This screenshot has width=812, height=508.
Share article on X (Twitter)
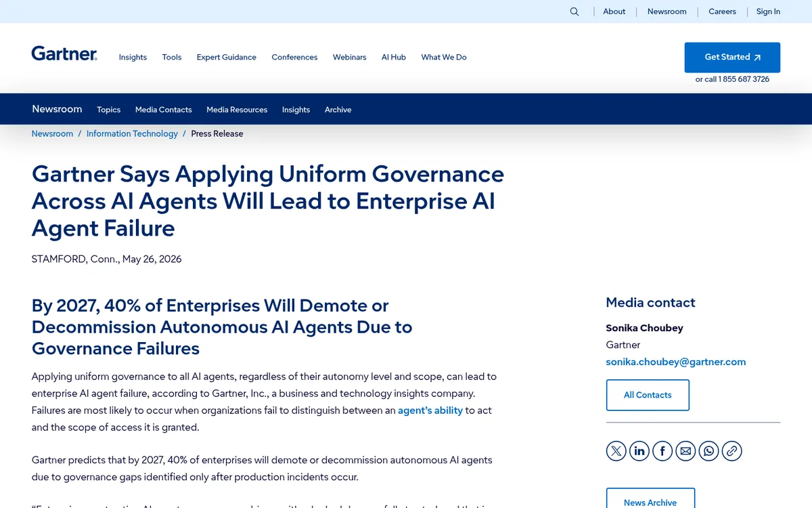616,450
